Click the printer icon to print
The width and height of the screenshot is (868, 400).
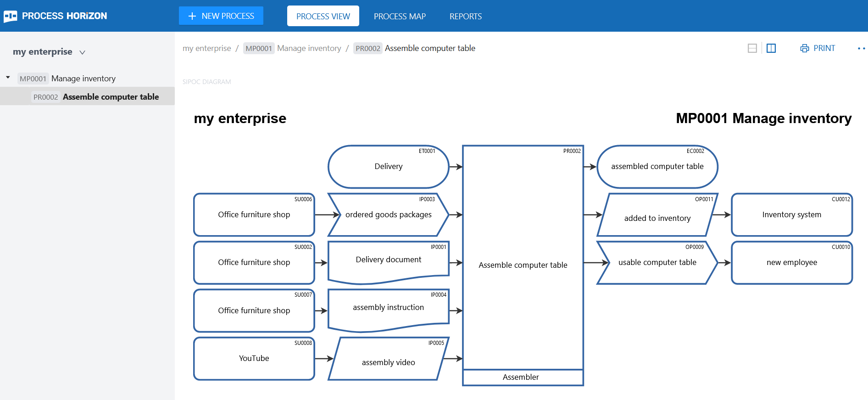[x=804, y=48]
